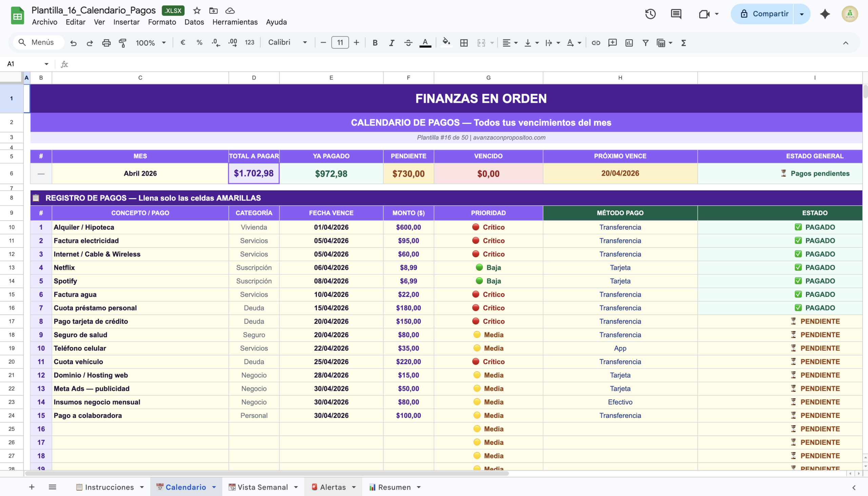Click the insert link icon
The width and height of the screenshot is (868, 496).
point(596,43)
